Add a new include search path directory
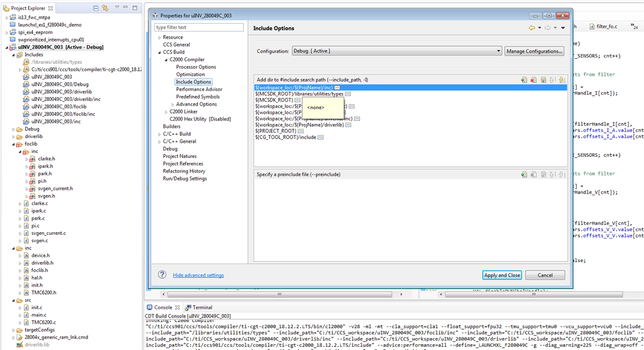This screenshot has height=350, width=644. [x=524, y=80]
